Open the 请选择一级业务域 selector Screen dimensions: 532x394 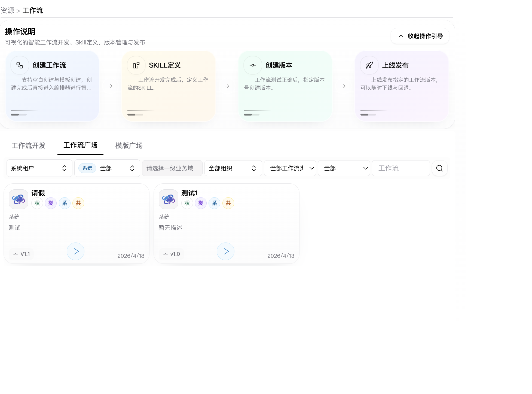(x=172, y=168)
